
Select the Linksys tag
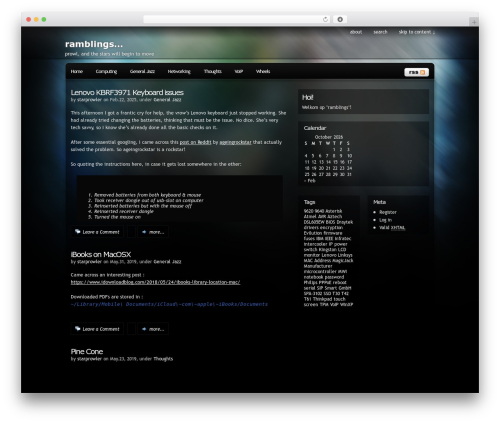pyautogui.click(x=345, y=255)
